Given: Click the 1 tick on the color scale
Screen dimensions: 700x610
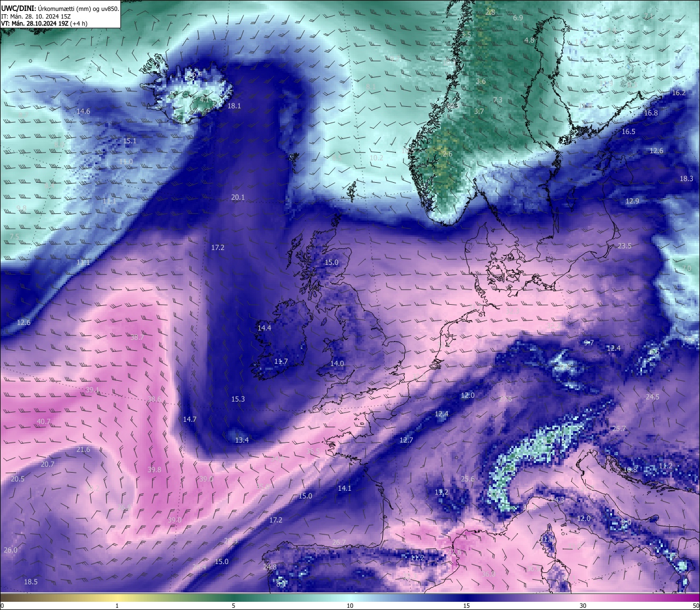Looking at the screenshot, I should click(x=117, y=606).
